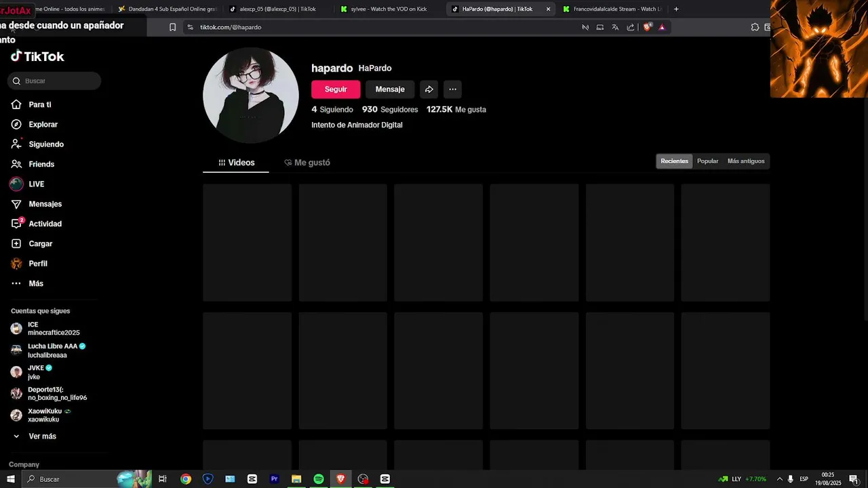Open Premiere Pro from the taskbar
Screen dimensions: 868x488
pos(274,479)
